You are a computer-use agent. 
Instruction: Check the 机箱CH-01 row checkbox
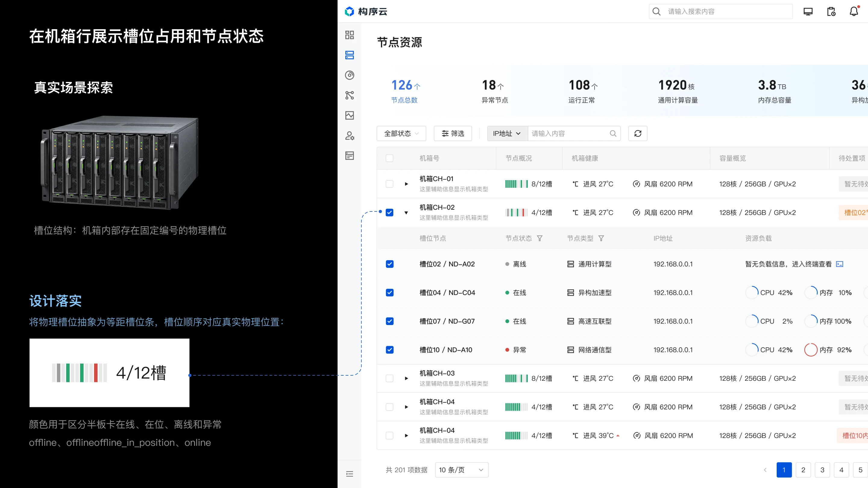coord(389,184)
